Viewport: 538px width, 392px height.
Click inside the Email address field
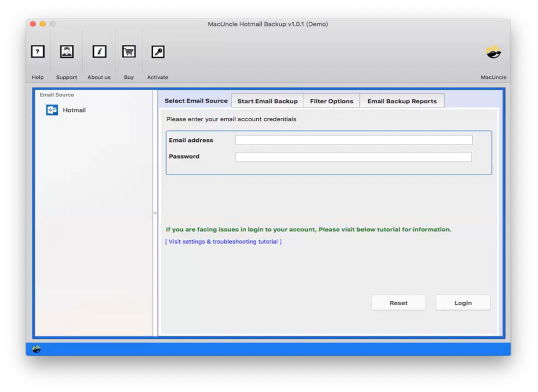pyautogui.click(x=352, y=140)
